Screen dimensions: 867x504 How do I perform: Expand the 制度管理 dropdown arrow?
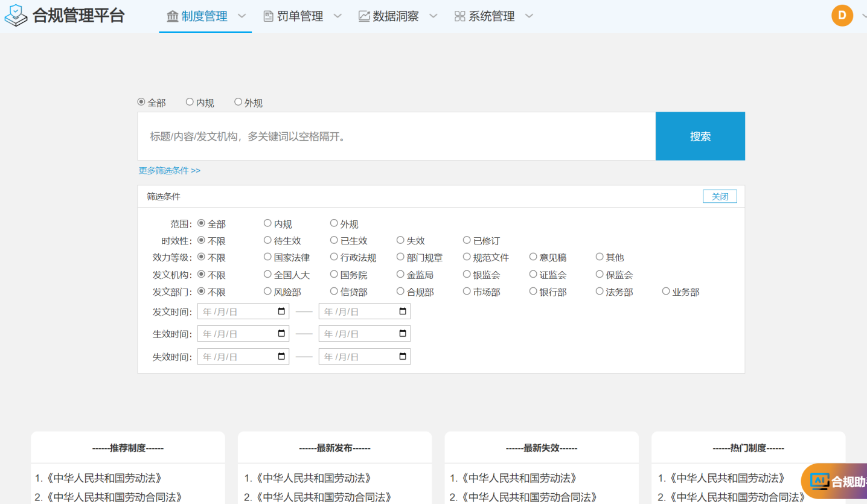click(x=242, y=16)
